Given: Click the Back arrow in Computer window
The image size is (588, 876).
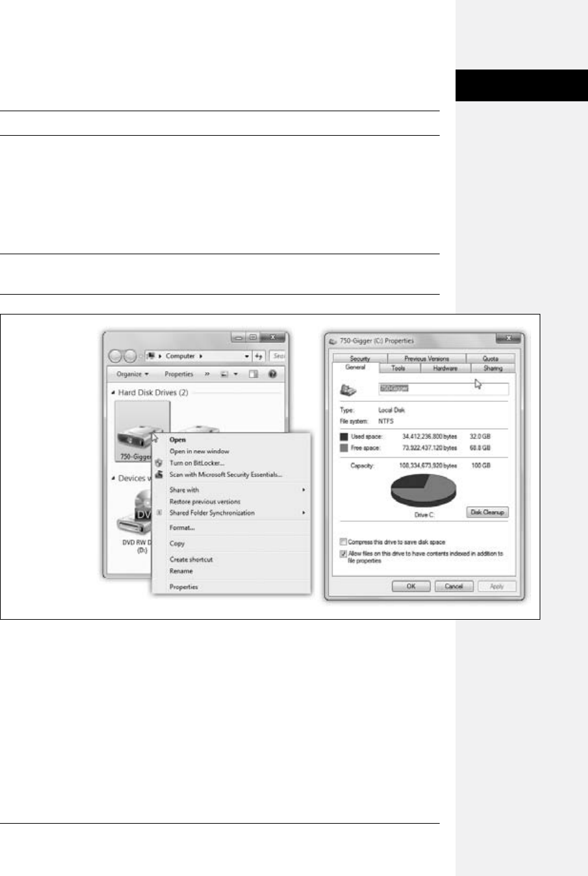Looking at the screenshot, I should coord(115,356).
